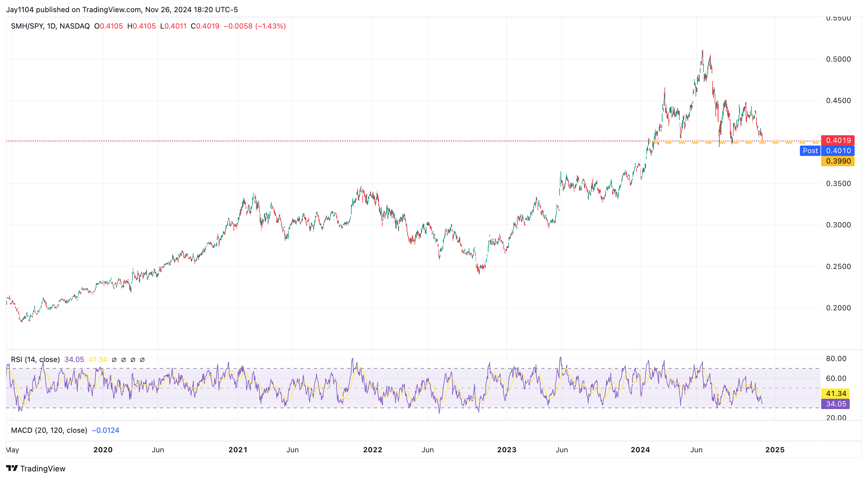
Task: Click the 2021 label on time axis
Action: click(238, 450)
